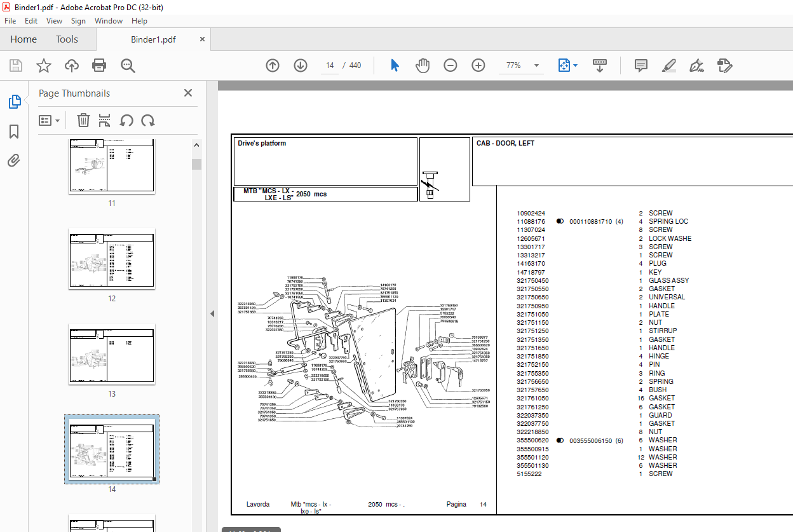Activate the selection arrow tool

click(395, 65)
